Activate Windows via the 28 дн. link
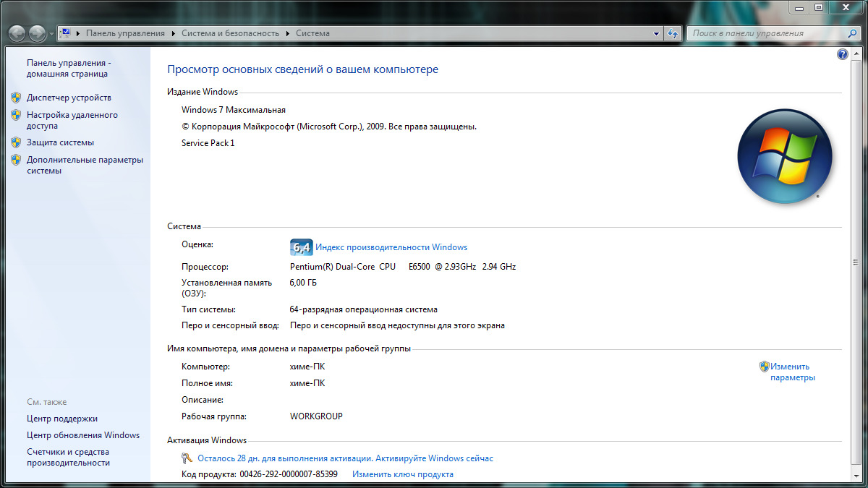Image resolution: width=868 pixels, height=488 pixels. 345,458
